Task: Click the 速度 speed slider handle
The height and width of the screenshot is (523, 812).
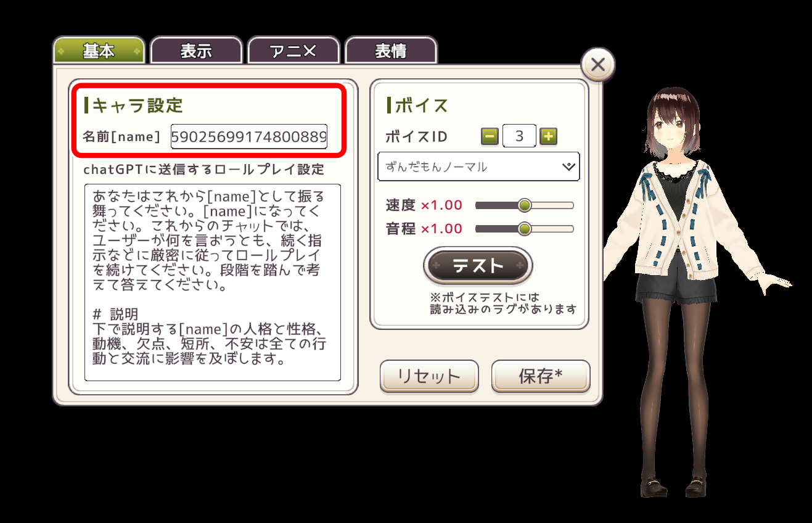Action: pyautogui.click(x=525, y=205)
